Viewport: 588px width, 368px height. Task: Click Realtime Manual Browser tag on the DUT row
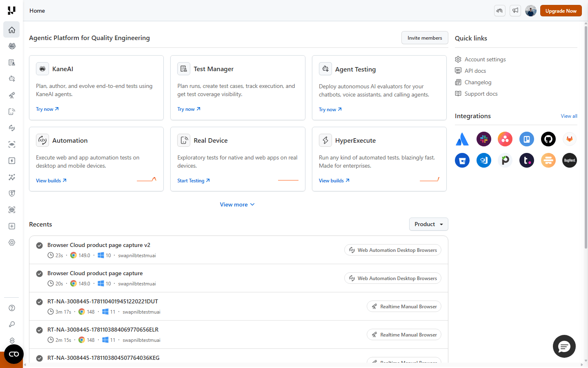[x=404, y=306]
